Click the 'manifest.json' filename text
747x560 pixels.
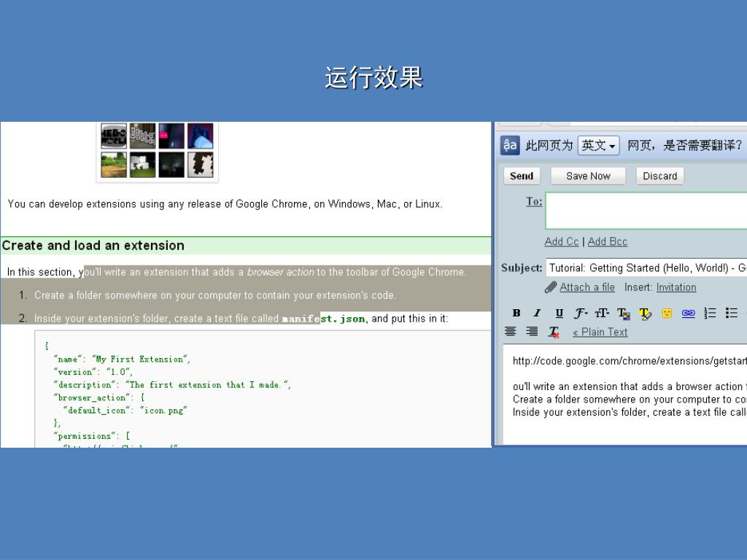pyautogui.click(x=323, y=319)
